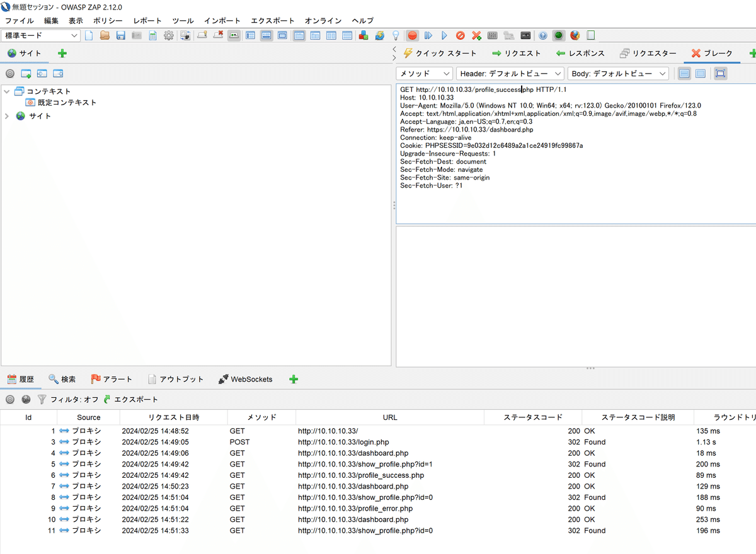Click inside the intercepted request header text

pos(575,154)
